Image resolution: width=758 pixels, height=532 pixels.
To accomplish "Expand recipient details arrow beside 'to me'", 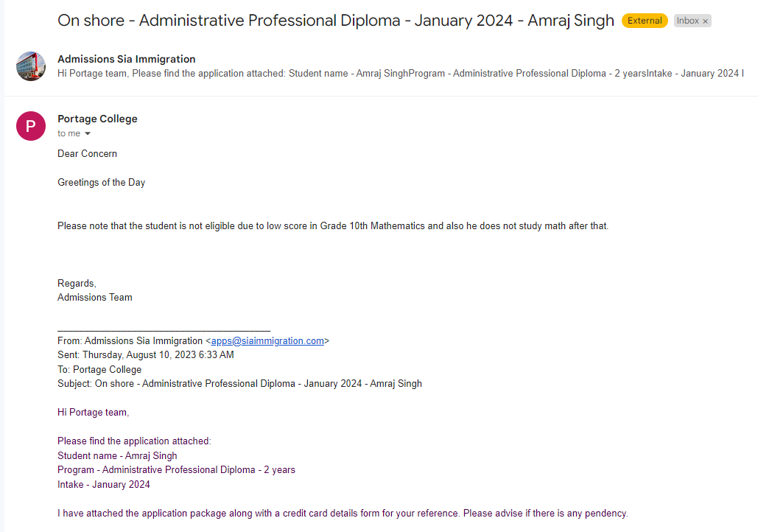I will 88,133.
